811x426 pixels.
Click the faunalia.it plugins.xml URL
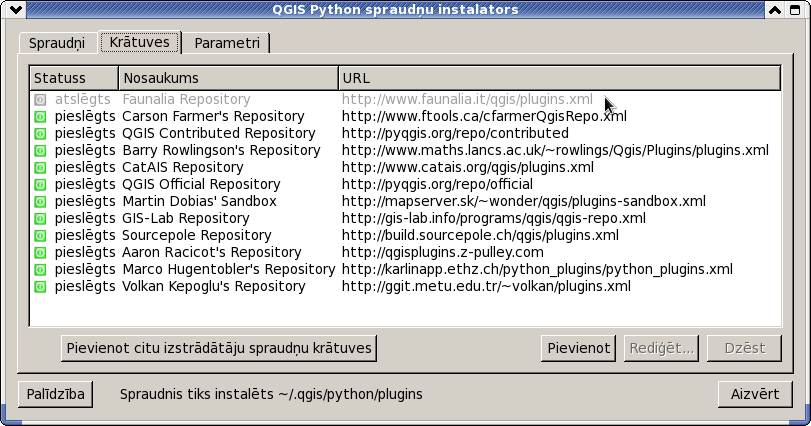(x=467, y=99)
